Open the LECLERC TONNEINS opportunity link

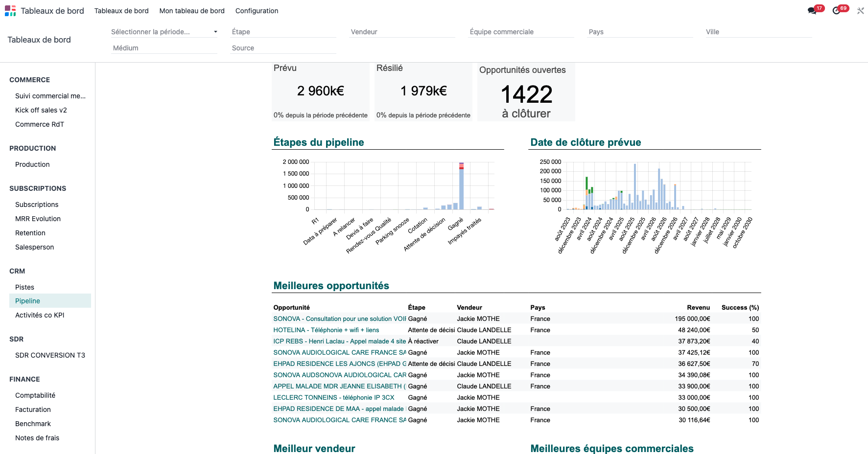(x=333, y=398)
